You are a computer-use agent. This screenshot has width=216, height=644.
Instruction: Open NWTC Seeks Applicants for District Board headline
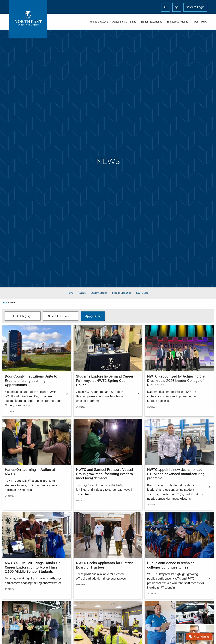tap(105, 565)
